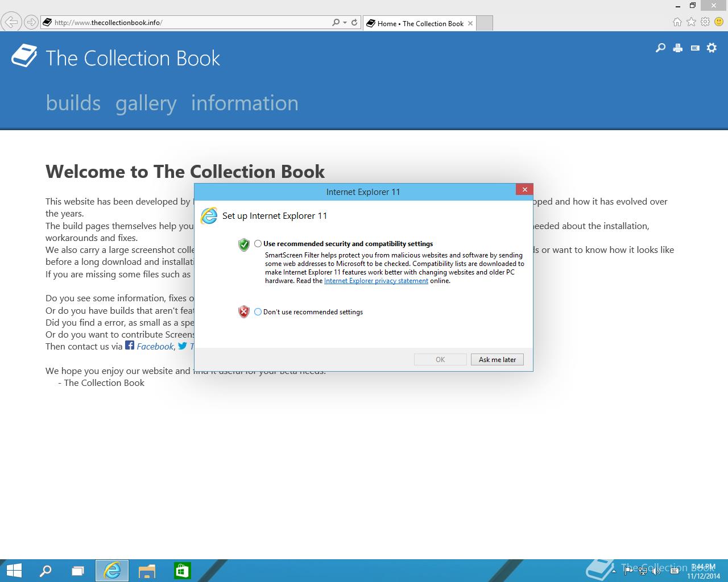Click the browser Back arrow button
728x582 pixels.
(x=10, y=23)
